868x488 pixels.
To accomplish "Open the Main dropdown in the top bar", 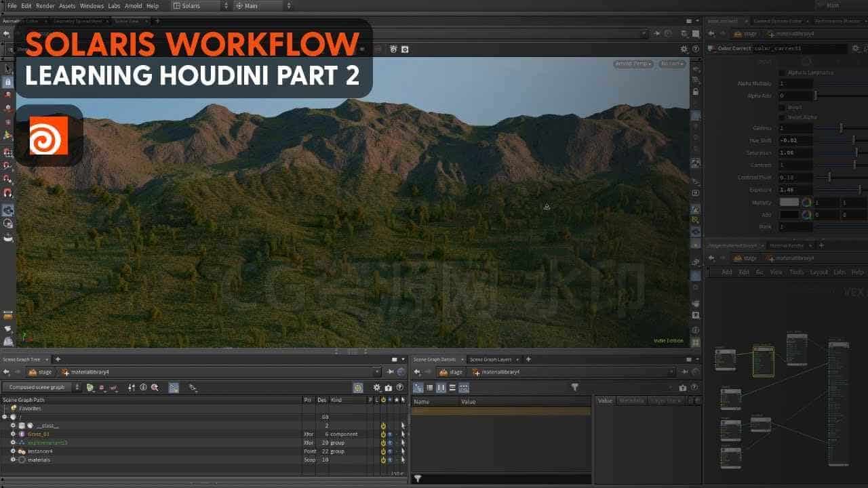I will tap(264, 5).
